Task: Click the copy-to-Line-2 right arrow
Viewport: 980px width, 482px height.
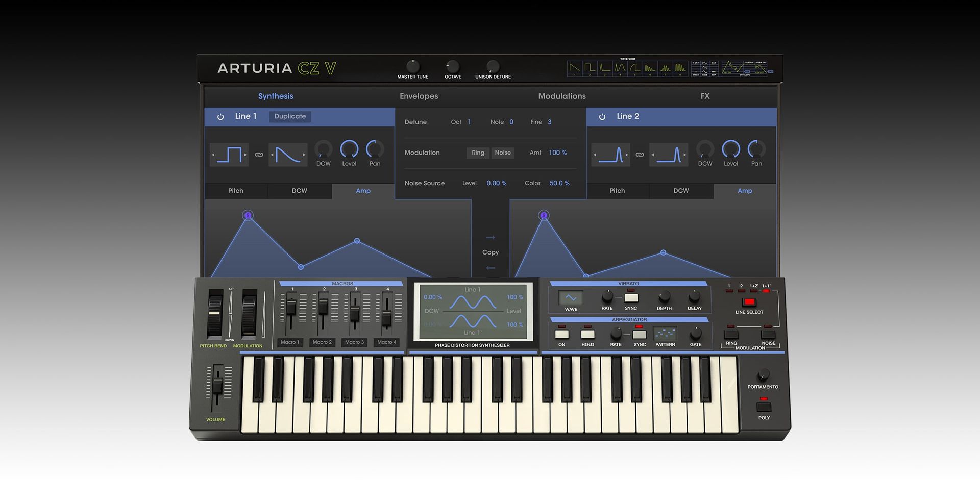Action: [x=491, y=238]
